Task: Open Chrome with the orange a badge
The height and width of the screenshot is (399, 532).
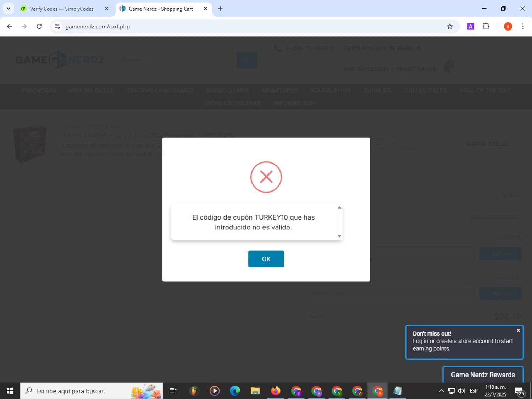Action: pos(378,391)
